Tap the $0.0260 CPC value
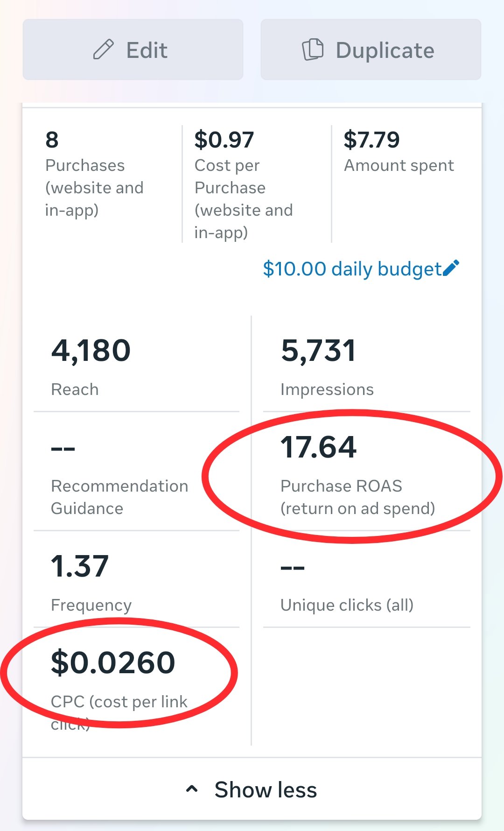The image size is (504, 831). tap(113, 662)
